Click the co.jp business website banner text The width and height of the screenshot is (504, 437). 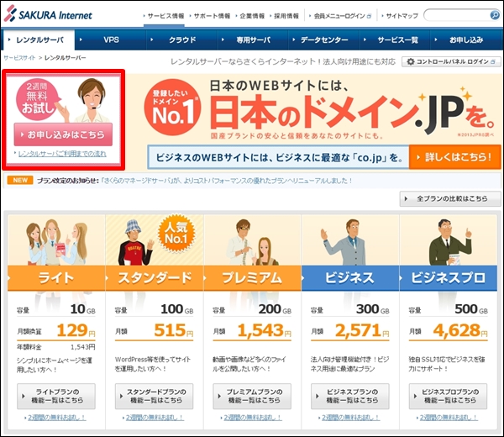(279, 157)
